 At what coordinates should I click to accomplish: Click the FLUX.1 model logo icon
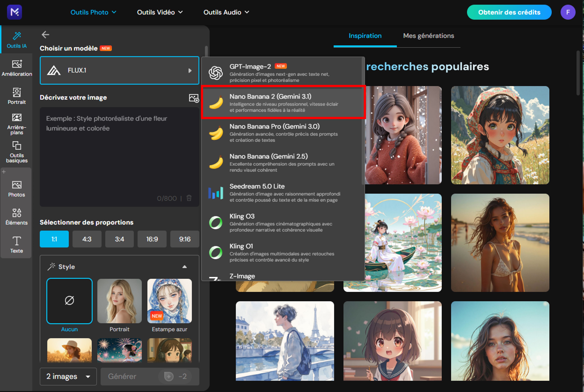tap(54, 70)
